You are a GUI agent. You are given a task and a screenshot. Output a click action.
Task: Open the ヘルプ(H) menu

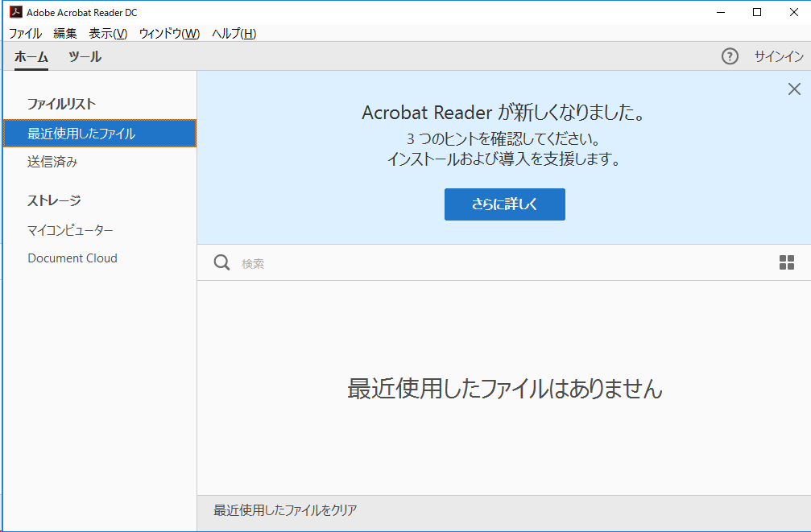pyautogui.click(x=234, y=34)
